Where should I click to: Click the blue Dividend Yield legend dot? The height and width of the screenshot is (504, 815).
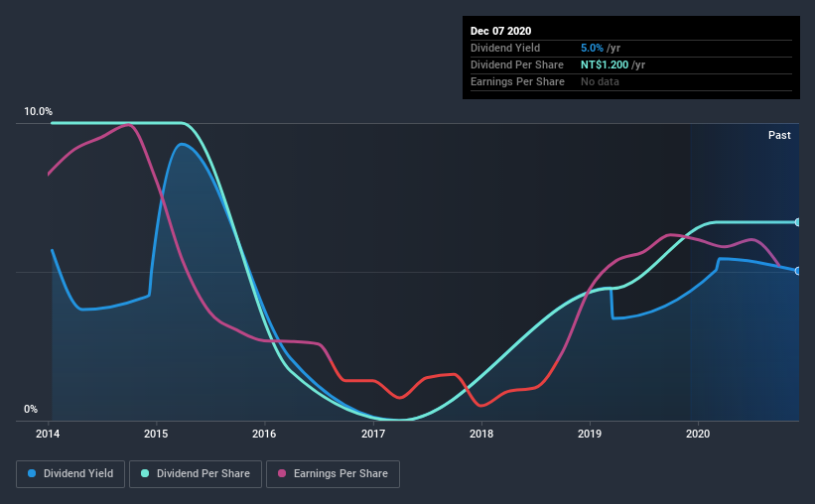tap(32, 473)
